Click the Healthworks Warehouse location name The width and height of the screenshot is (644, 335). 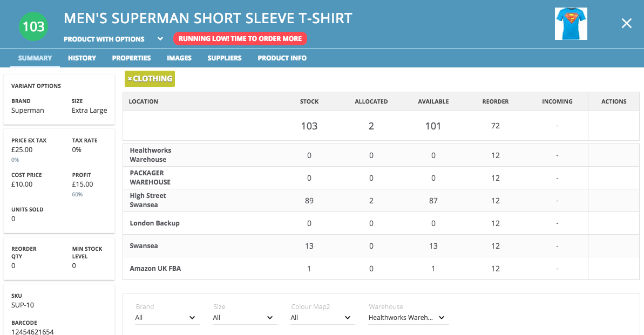click(150, 155)
